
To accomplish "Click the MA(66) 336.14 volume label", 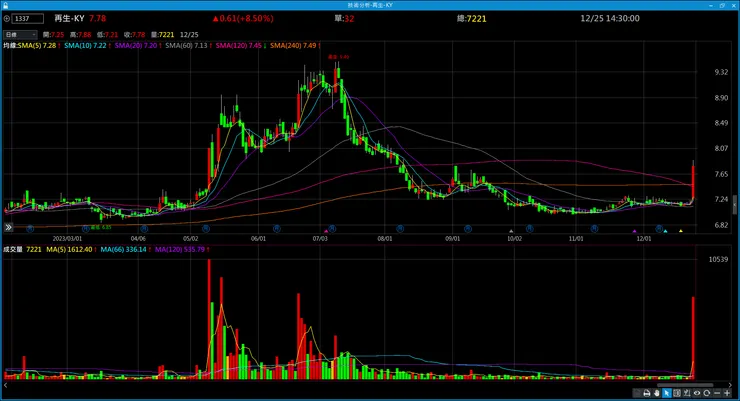I will pos(123,249).
